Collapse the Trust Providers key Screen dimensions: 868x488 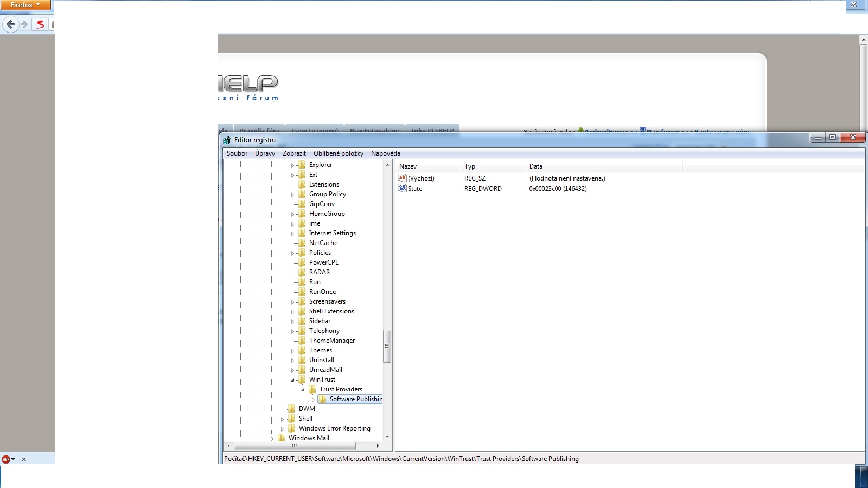(x=303, y=390)
